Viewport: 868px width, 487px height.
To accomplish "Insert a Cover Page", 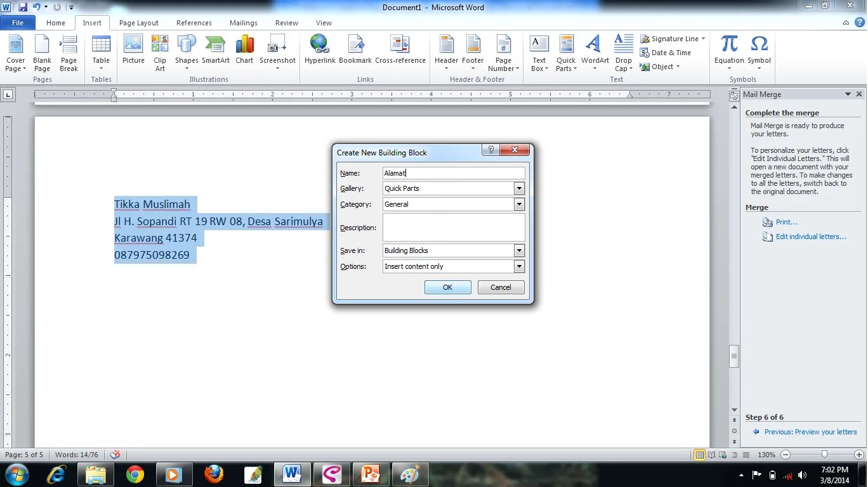I will coord(16,53).
